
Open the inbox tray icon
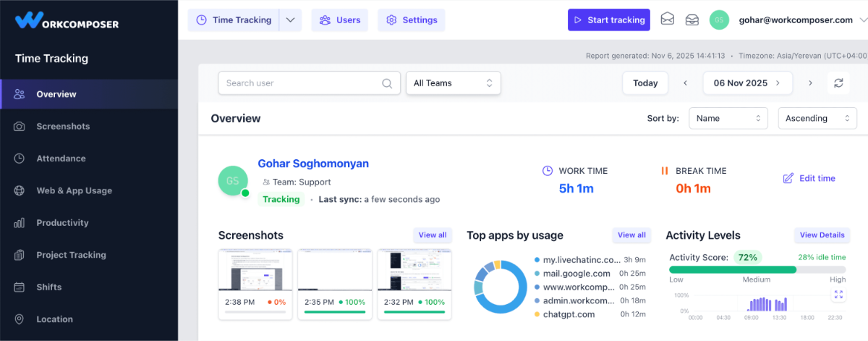(x=692, y=20)
